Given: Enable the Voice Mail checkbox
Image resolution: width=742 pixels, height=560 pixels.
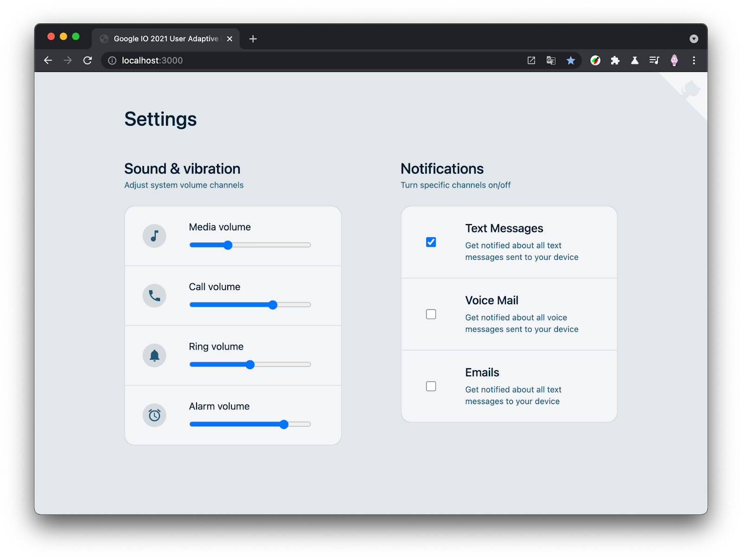Looking at the screenshot, I should 431,314.
